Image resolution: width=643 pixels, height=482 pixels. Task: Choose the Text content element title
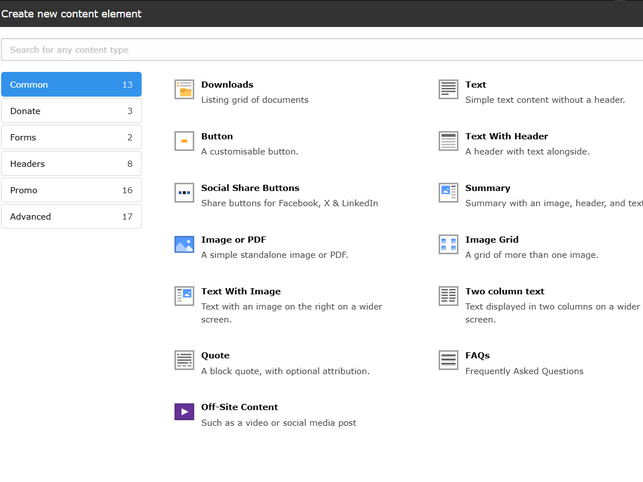tap(475, 85)
